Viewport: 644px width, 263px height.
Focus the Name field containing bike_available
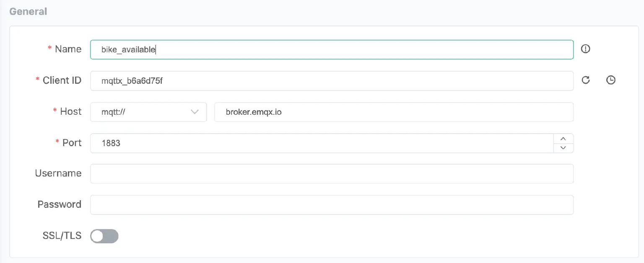pyautogui.click(x=331, y=49)
